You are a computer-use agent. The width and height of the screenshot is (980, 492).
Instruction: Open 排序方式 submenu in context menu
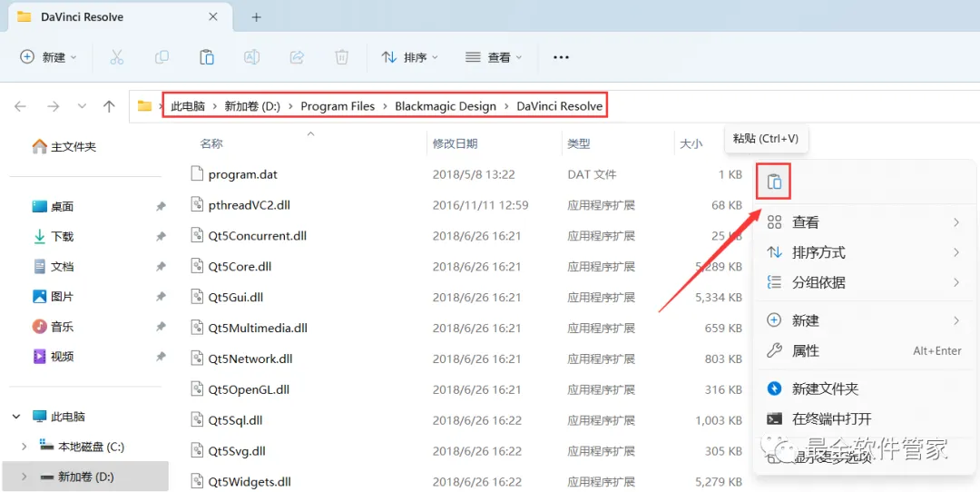(x=864, y=252)
